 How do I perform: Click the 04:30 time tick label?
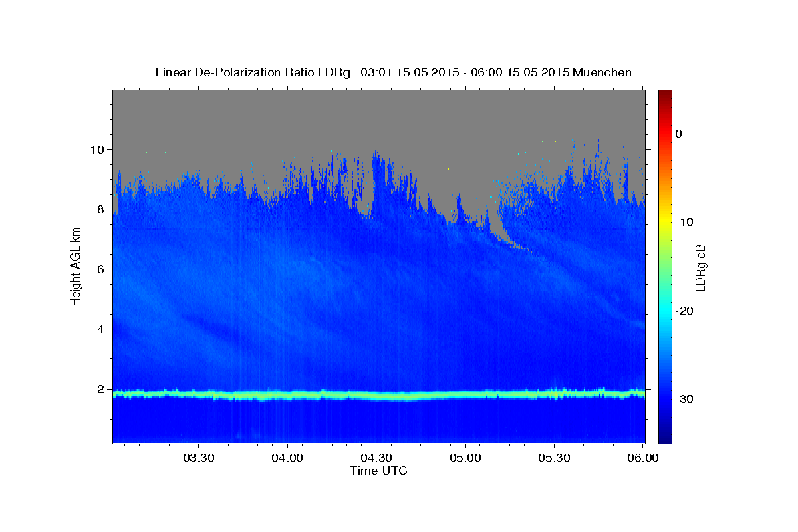tap(376, 458)
